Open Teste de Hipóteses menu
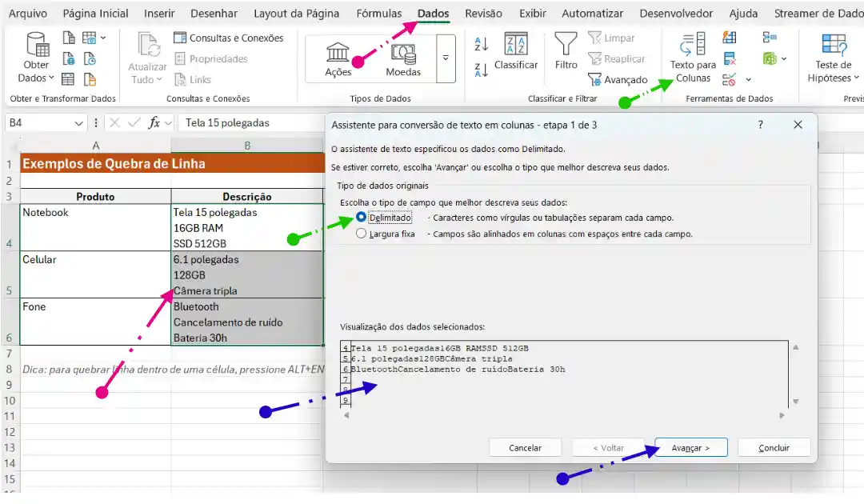 833,58
